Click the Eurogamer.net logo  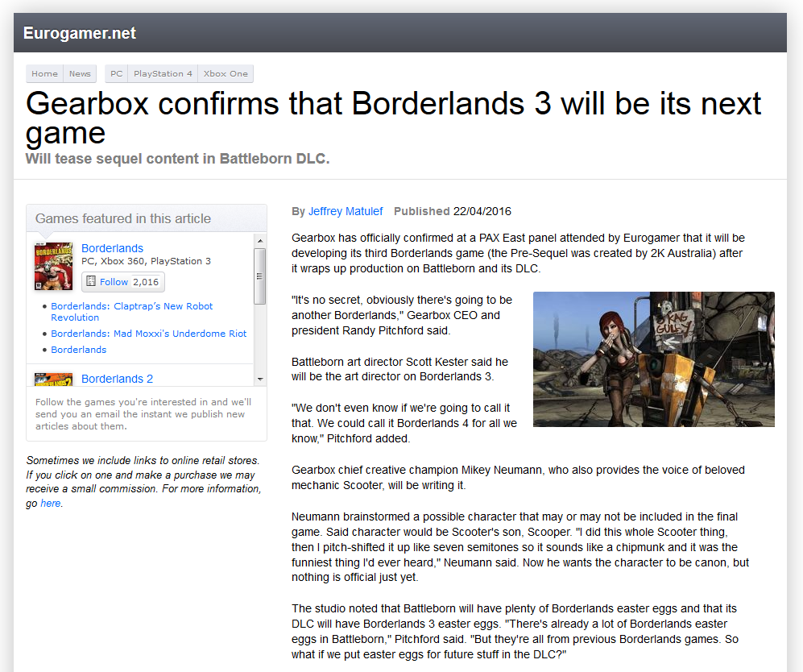79,33
